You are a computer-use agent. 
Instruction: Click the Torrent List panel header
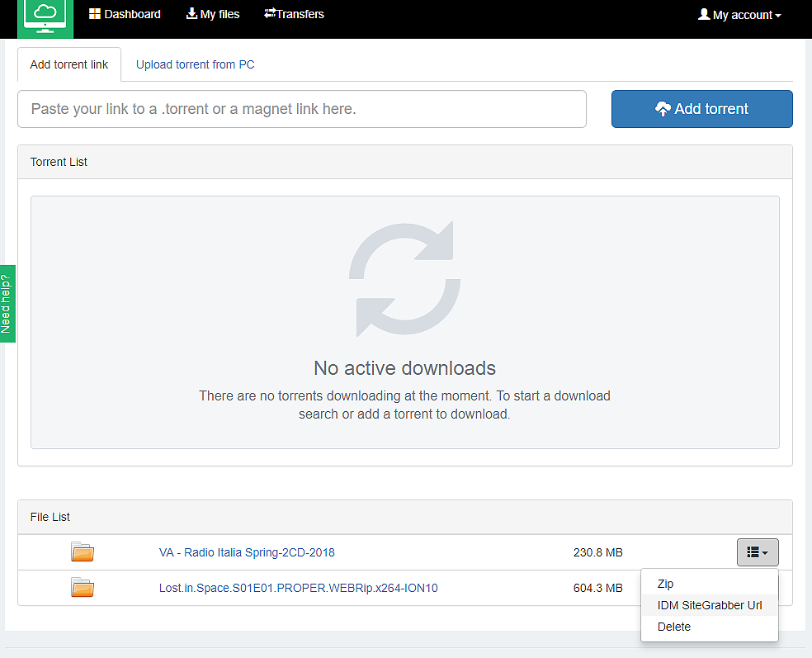tap(404, 162)
